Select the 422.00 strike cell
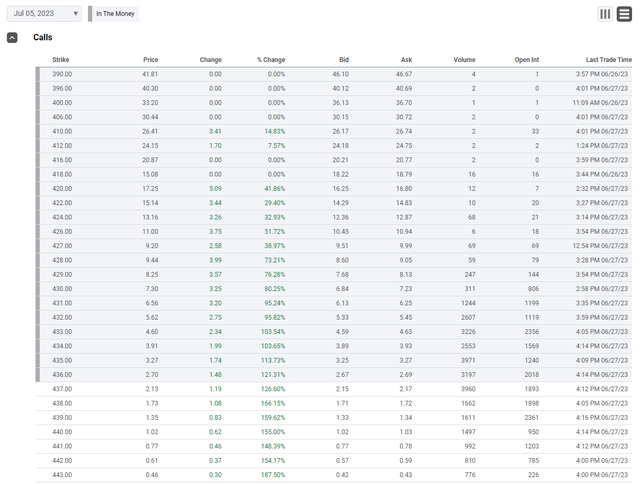Image resolution: width=640 pixels, height=484 pixels. click(x=62, y=203)
